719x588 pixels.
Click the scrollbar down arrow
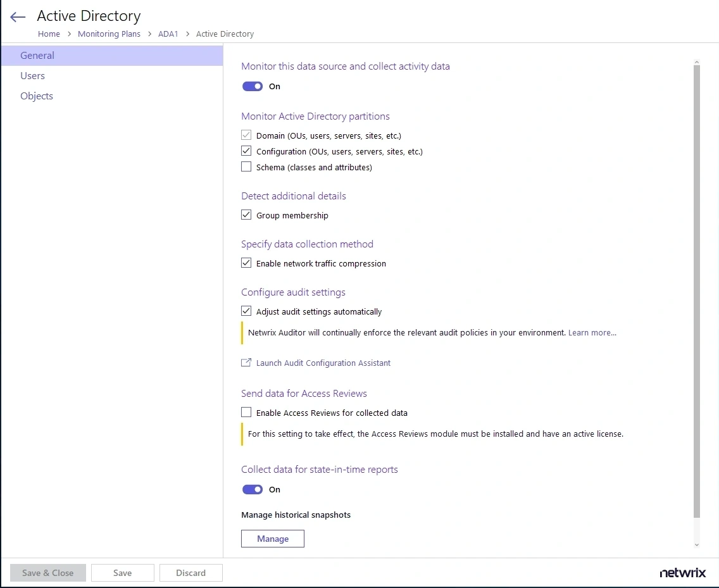pos(697,545)
